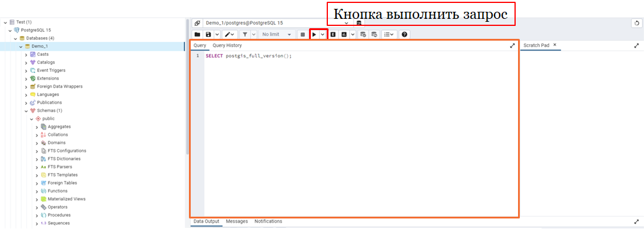Click the filter funnel icon
The width and height of the screenshot is (644, 232).
pos(245,35)
